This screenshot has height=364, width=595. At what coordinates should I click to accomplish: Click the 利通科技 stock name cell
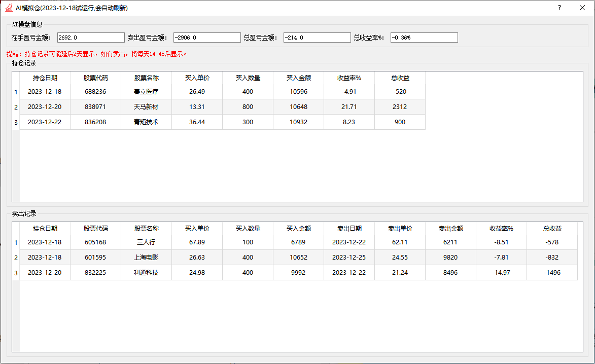(146, 273)
